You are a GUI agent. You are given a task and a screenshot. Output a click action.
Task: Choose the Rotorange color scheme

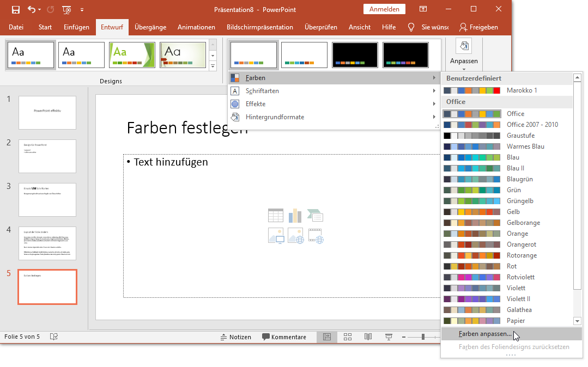click(507, 255)
